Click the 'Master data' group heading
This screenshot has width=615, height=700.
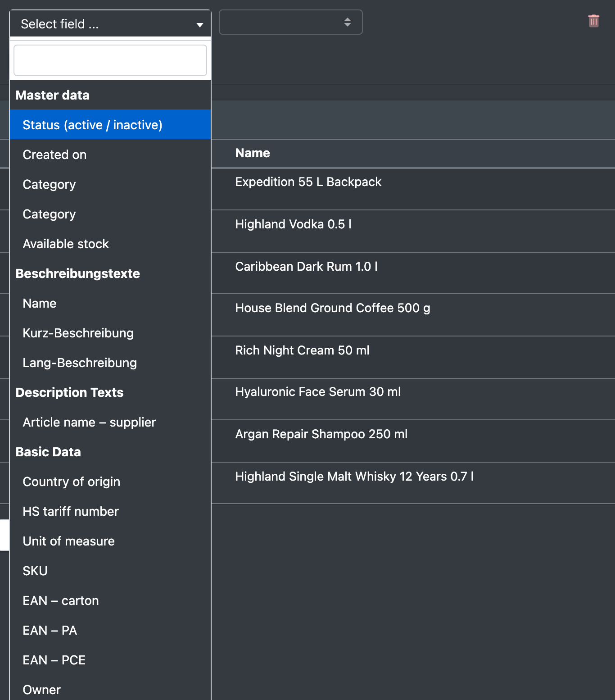tap(53, 95)
